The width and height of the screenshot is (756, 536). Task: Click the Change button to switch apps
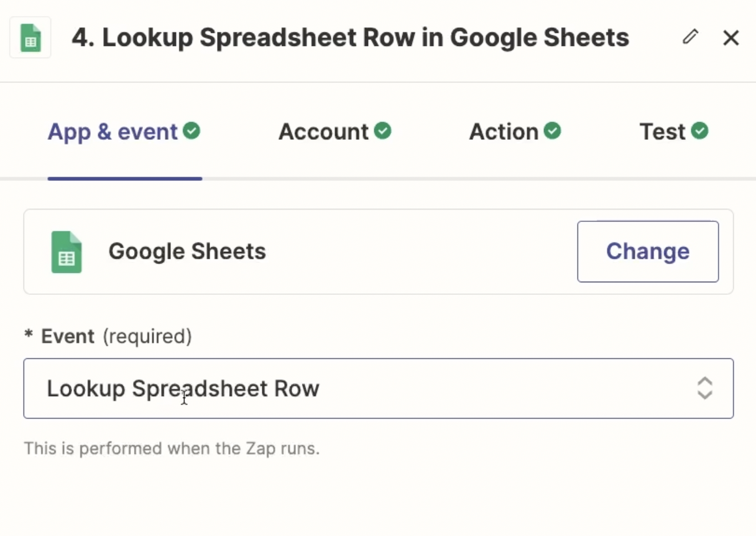pos(648,251)
